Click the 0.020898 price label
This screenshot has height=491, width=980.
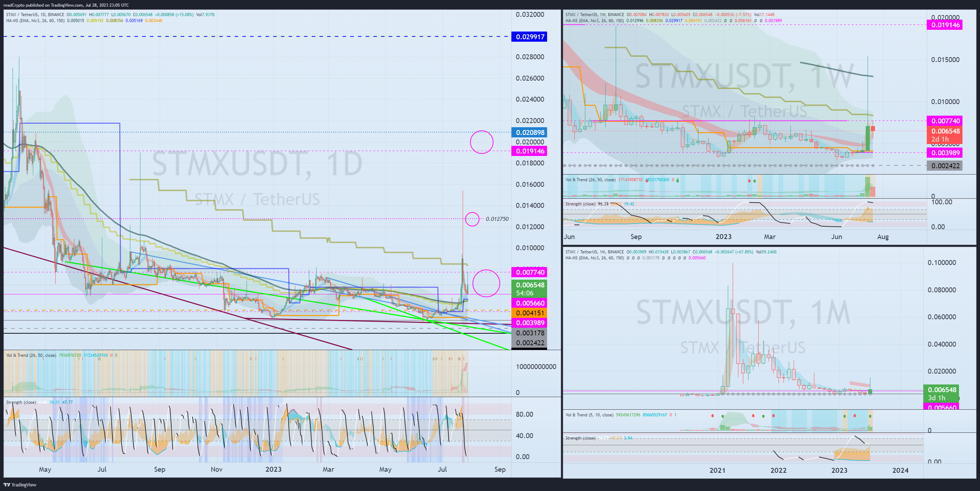coord(529,132)
